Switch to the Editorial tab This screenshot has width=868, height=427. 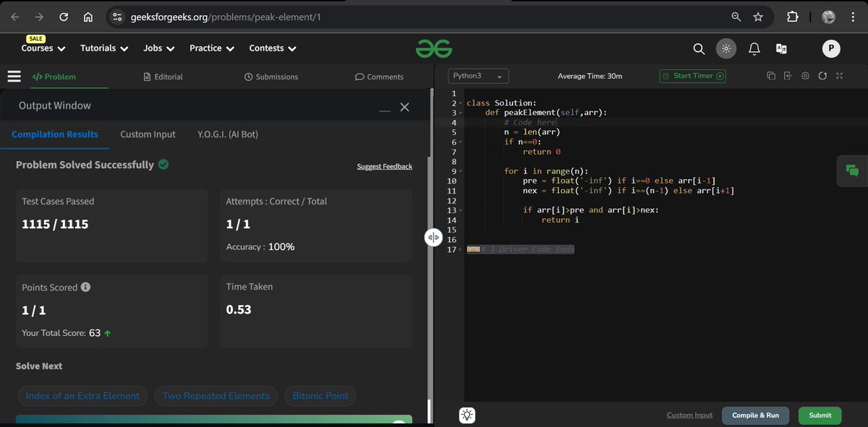coord(163,77)
